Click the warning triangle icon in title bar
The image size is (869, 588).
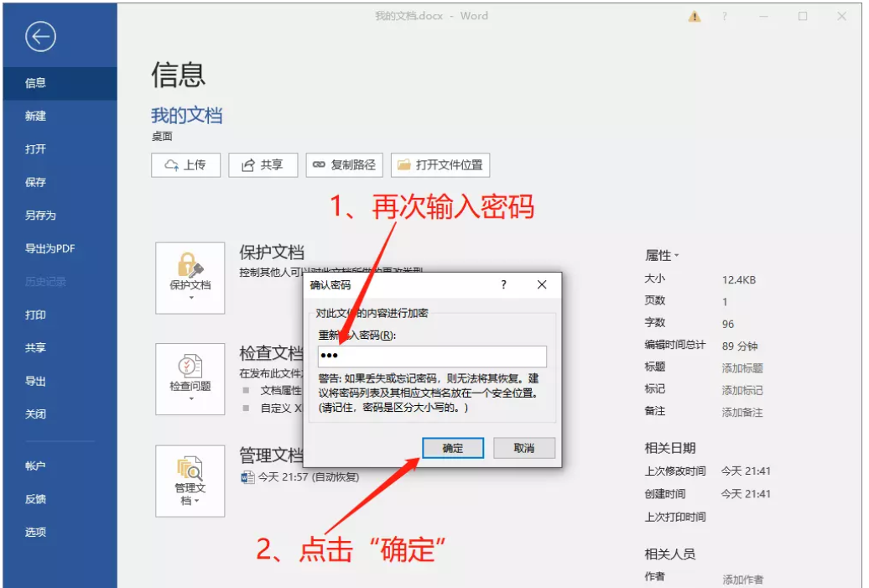click(x=695, y=17)
